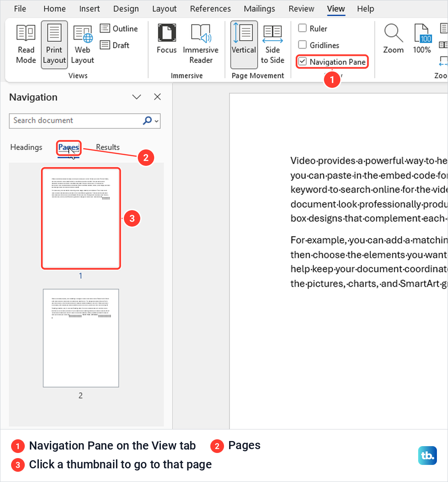The height and width of the screenshot is (482, 448).
Task: Select Vertical page movement
Action: [x=244, y=44]
